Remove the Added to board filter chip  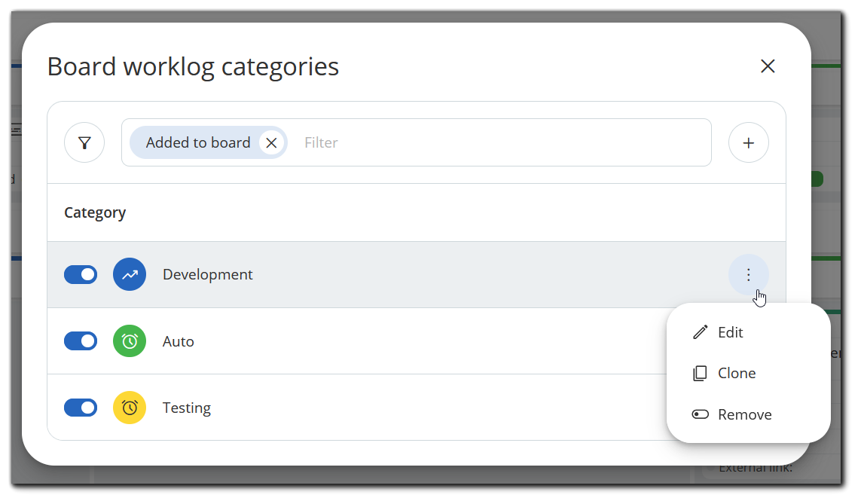[x=271, y=142]
